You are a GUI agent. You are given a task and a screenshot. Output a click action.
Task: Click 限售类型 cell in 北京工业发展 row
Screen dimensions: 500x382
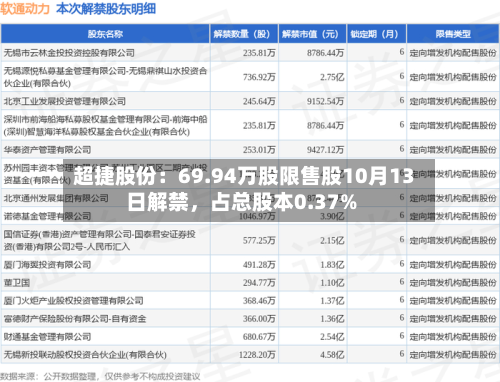[453, 101]
